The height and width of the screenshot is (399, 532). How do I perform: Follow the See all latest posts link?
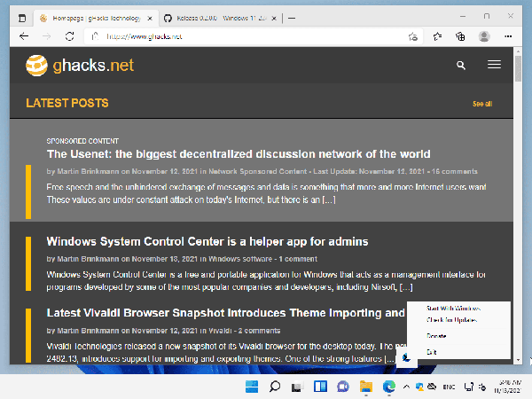pos(482,104)
